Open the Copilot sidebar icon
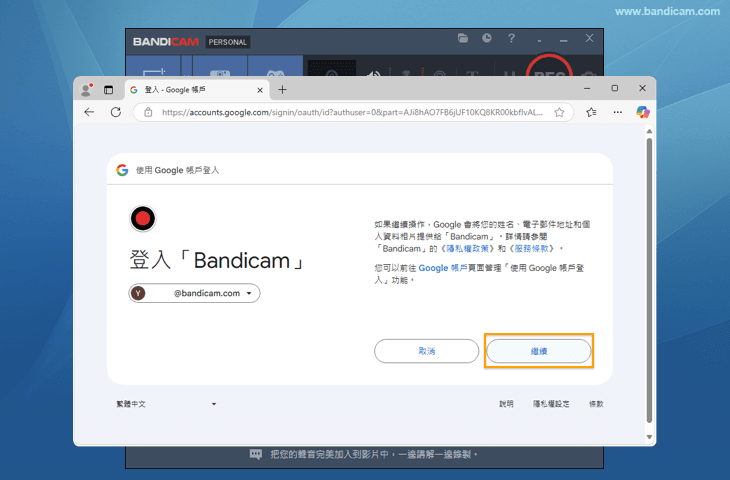This screenshot has width=730, height=480. pos(643,112)
